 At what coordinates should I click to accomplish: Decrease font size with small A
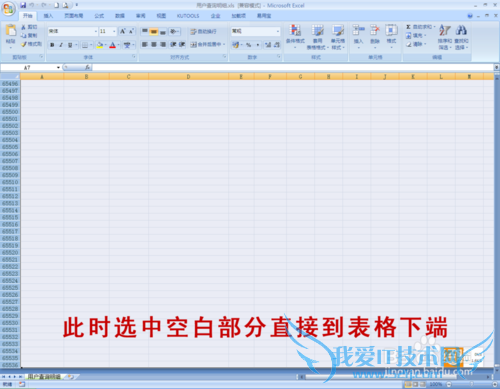tap(131, 31)
